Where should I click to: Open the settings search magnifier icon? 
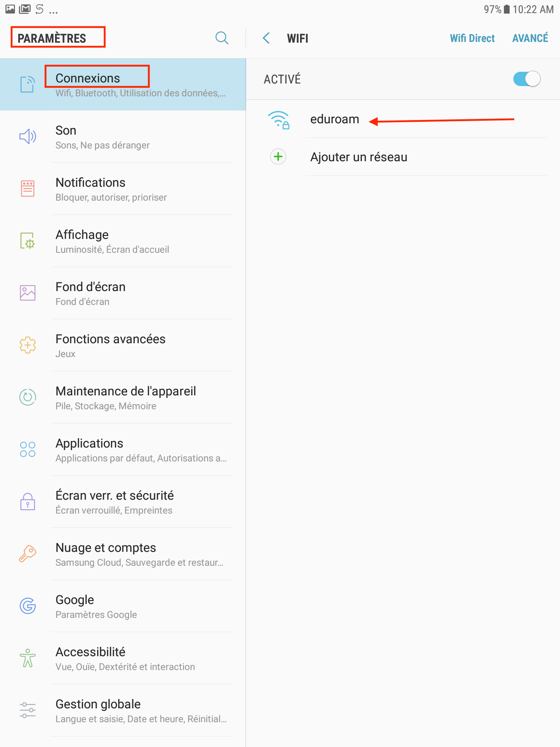[222, 38]
